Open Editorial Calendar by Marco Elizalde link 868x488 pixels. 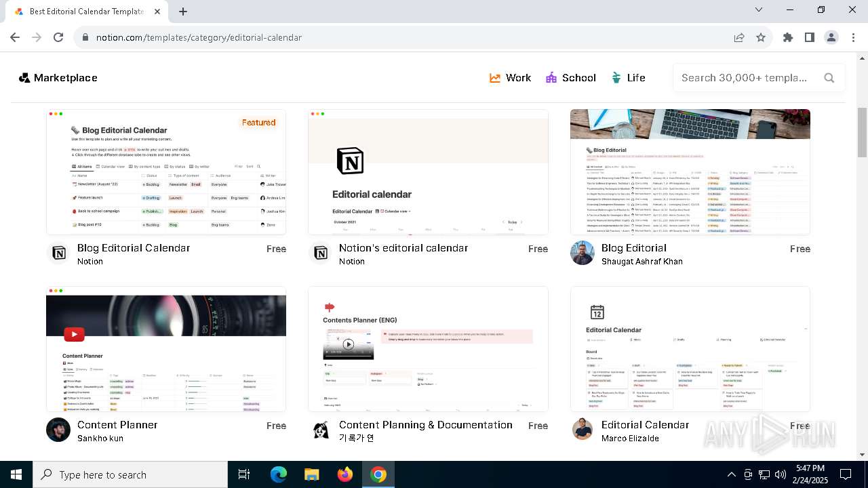tap(645, 425)
